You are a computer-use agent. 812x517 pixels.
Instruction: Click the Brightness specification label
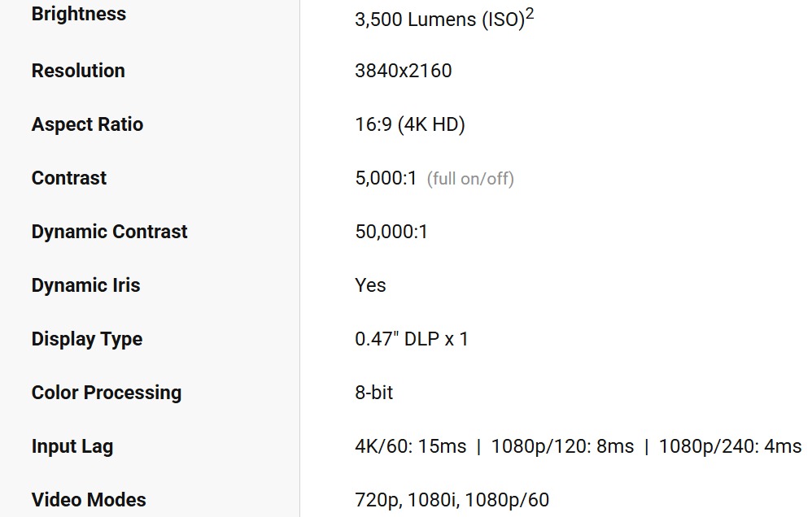pos(79,15)
